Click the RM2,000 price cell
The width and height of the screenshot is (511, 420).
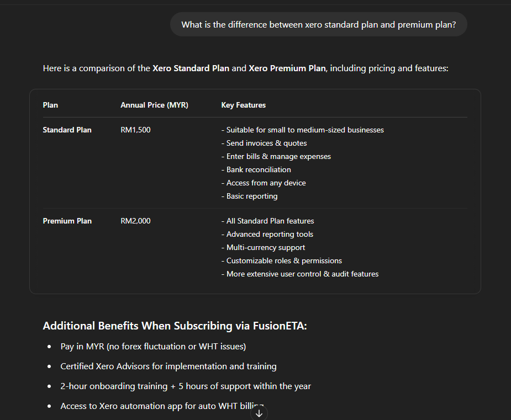coord(135,221)
